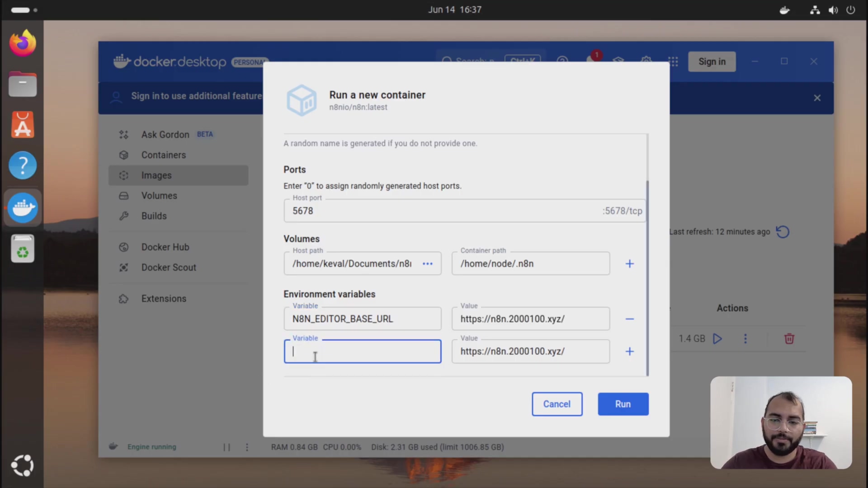Open image more-actions dots menu
Image resolution: width=868 pixels, height=488 pixels.
point(745,339)
